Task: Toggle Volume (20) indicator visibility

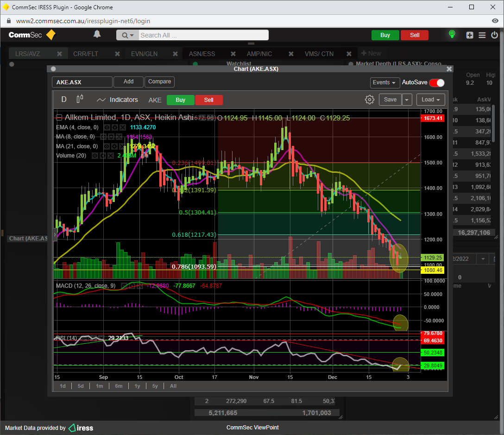Action: (95, 156)
